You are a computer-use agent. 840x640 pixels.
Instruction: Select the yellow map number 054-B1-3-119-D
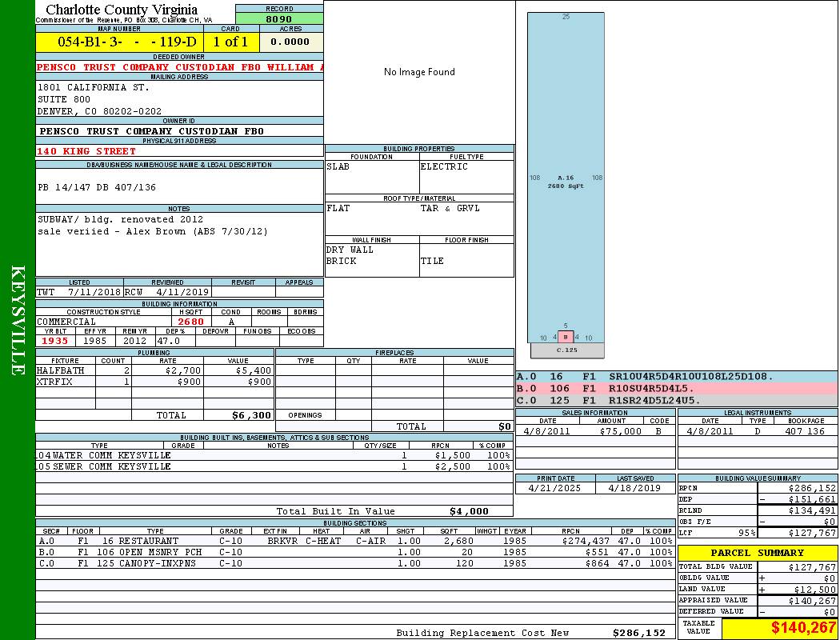(x=119, y=42)
